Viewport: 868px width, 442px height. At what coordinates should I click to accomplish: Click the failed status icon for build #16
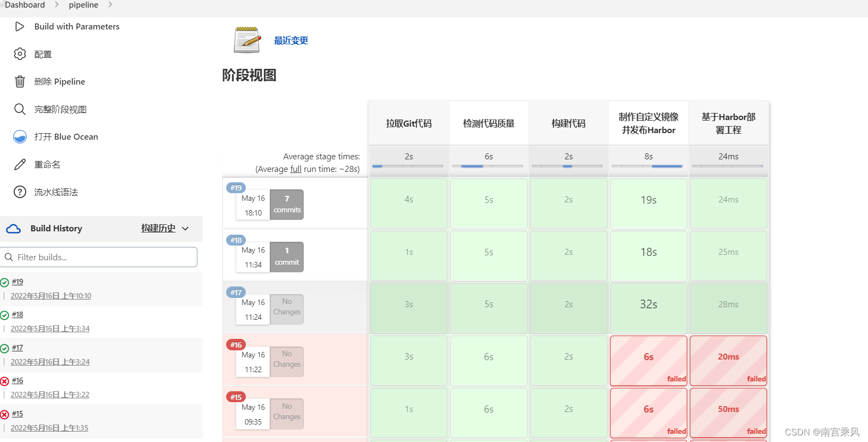point(4,381)
